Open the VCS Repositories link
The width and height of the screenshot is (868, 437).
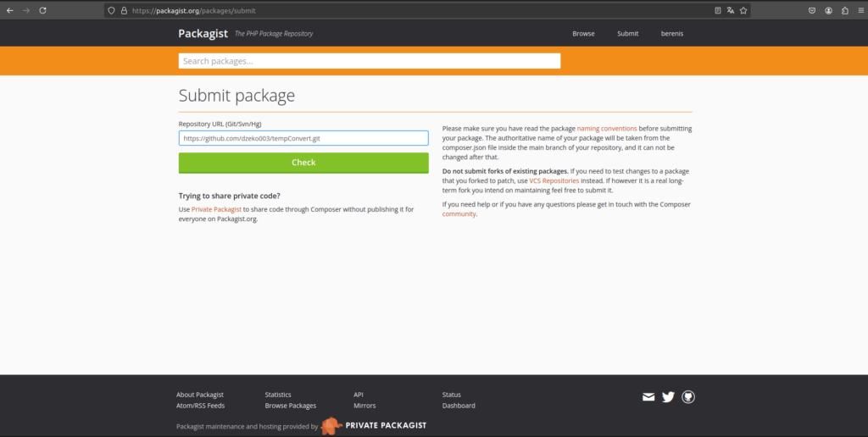point(554,181)
